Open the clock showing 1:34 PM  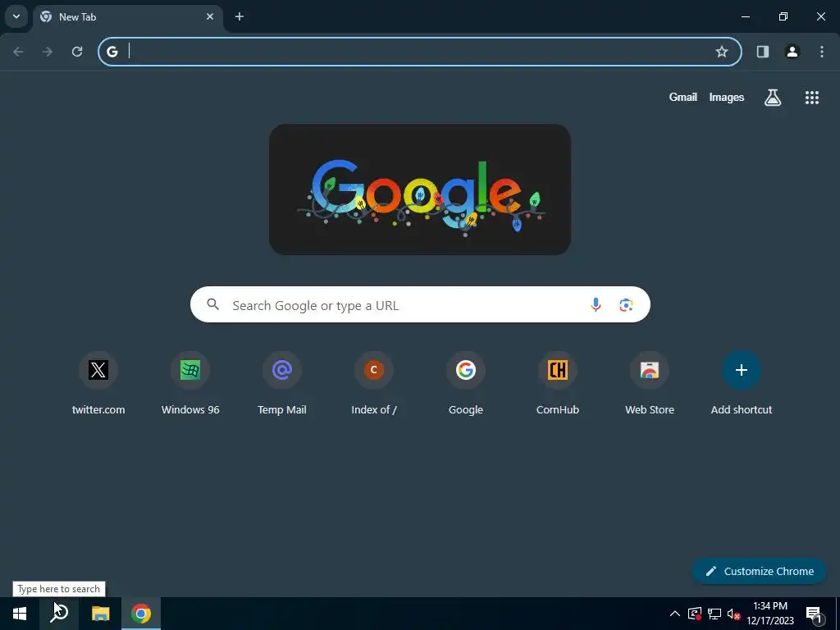(770, 614)
